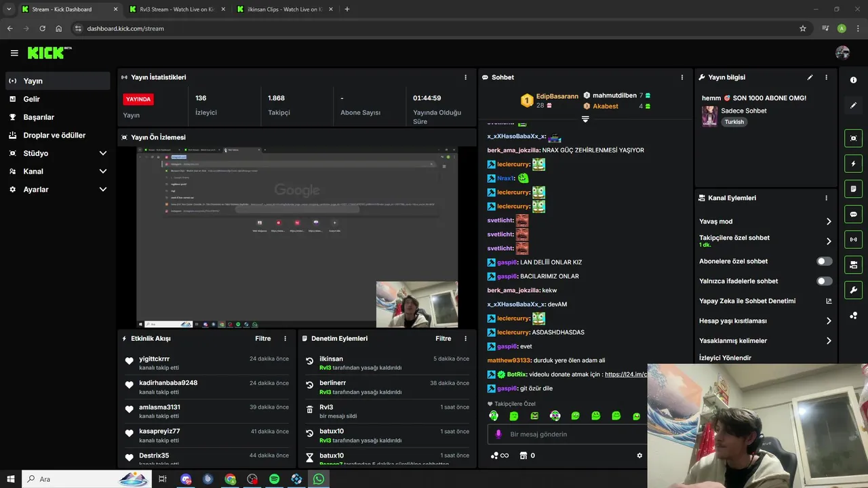Click the pencil icon in right rail

(853, 106)
